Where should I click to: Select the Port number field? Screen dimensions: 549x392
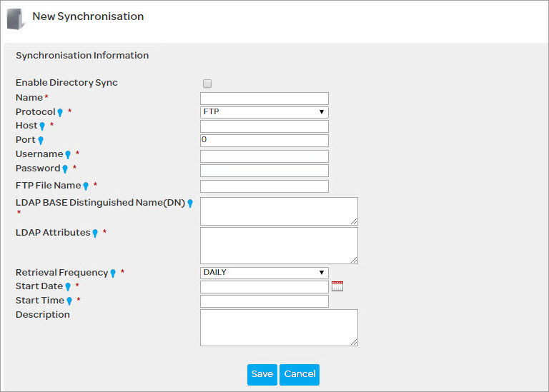tap(264, 141)
